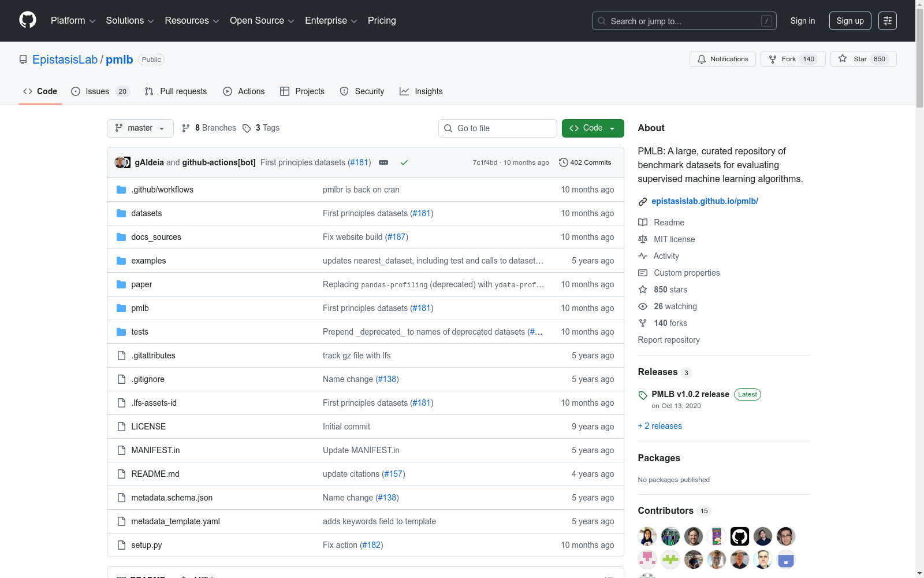924x578 pixels.
Task: Open the docs_sources folder
Action: click(x=156, y=237)
